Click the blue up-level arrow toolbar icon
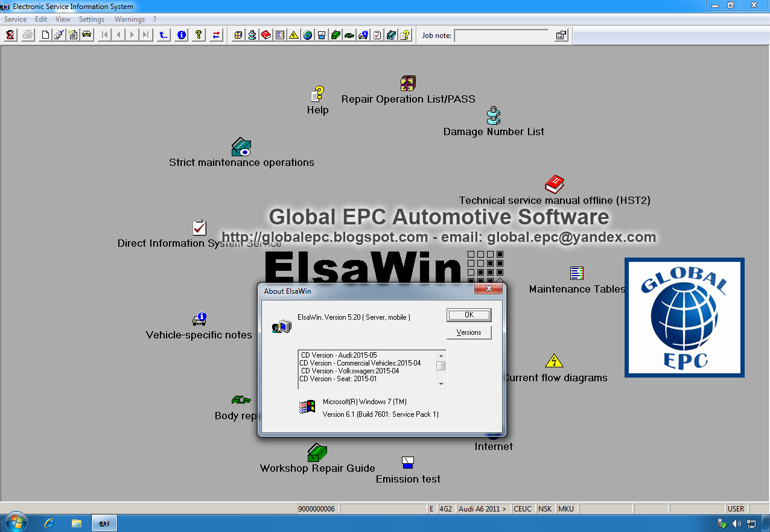 pyautogui.click(x=164, y=35)
